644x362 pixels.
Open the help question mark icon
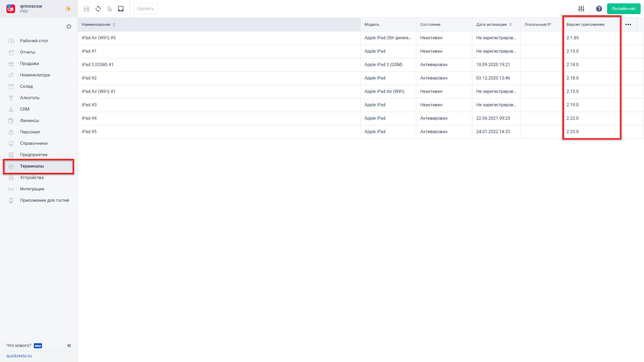(599, 9)
